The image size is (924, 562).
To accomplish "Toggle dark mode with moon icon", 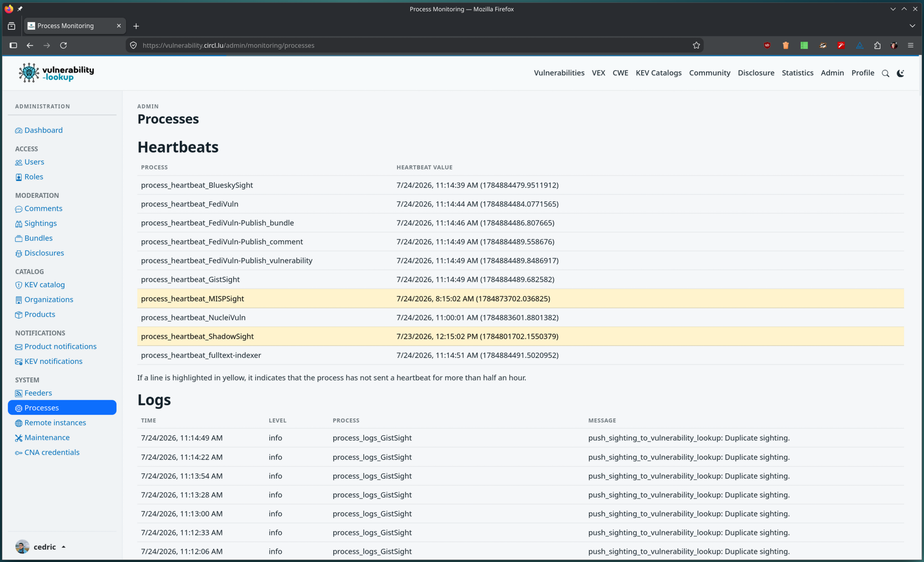I will [900, 73].
